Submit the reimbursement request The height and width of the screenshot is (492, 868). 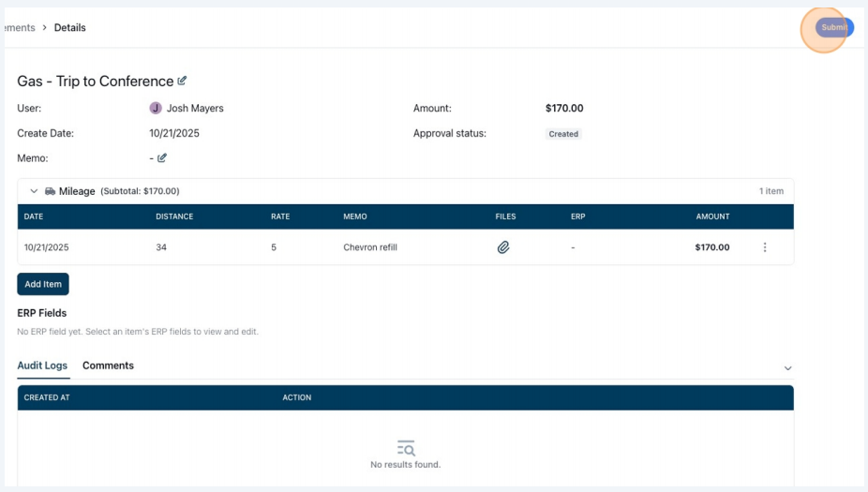(x=834, y=27)
